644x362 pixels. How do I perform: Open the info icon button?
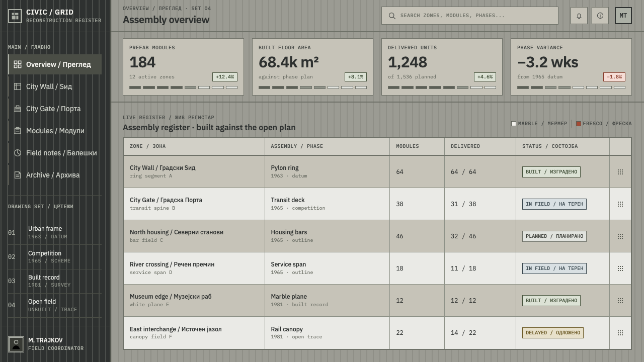click(600, 16)
